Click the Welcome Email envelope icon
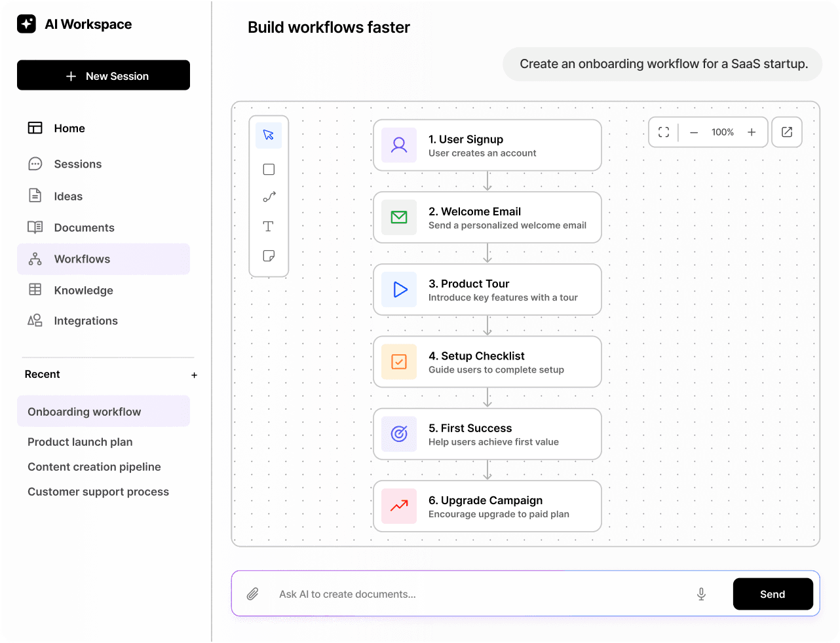 [399, 217]
